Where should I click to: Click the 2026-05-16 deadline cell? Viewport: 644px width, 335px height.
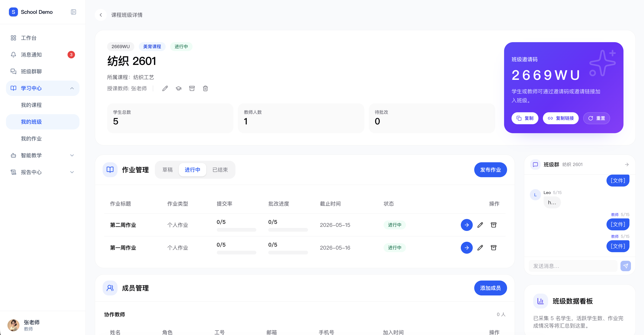335,248
